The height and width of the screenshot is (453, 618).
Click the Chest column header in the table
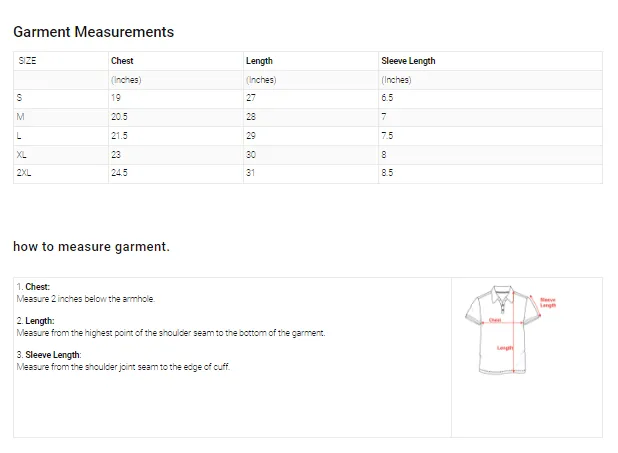coord(122,61)
